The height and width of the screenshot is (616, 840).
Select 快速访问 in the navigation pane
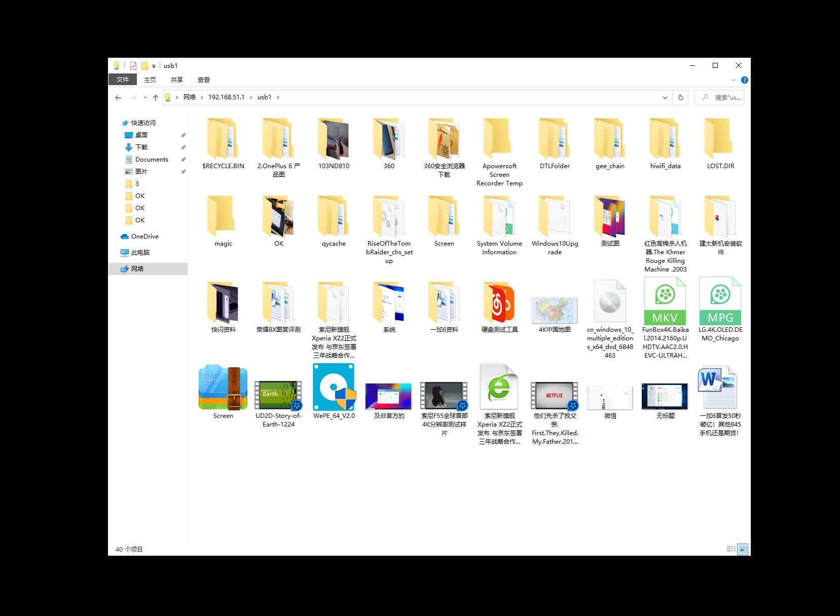(143, 123)
